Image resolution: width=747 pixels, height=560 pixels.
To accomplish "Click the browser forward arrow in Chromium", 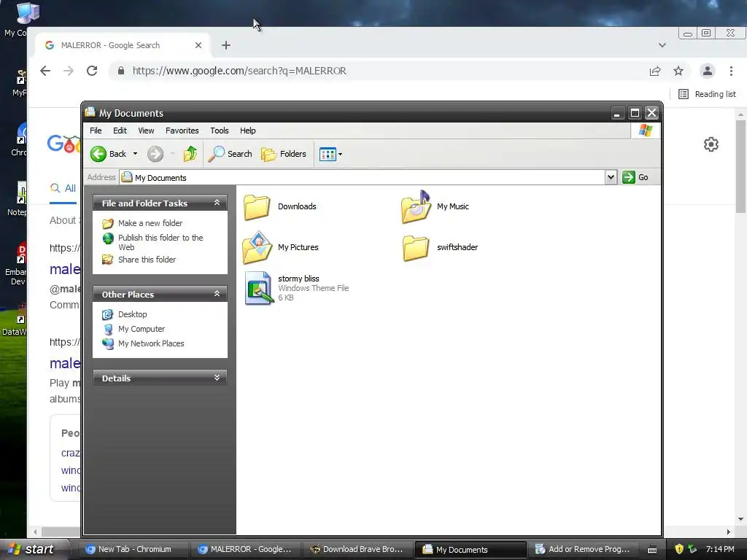I will point(69,71).
